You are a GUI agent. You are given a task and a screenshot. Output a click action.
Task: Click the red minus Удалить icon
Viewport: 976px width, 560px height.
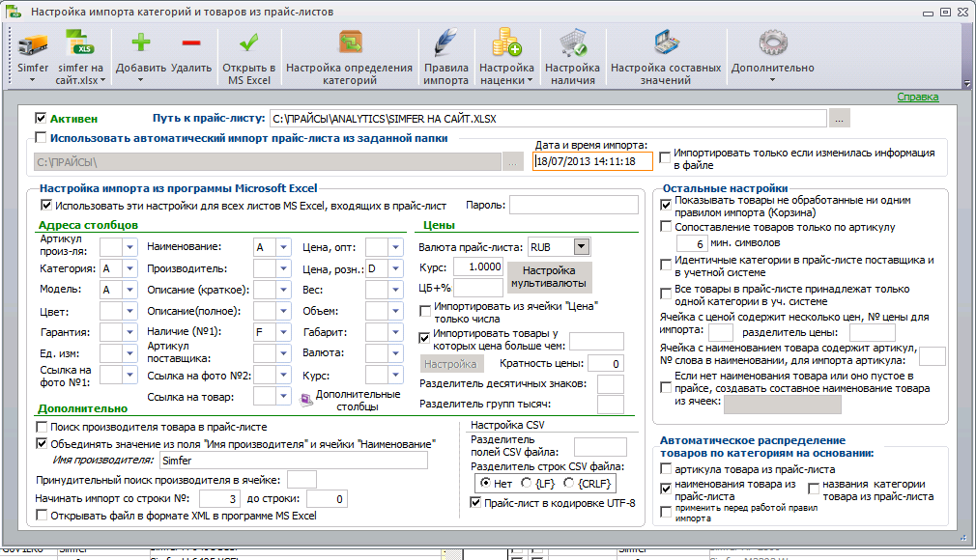pyautogui.click(x=191, y=42)
